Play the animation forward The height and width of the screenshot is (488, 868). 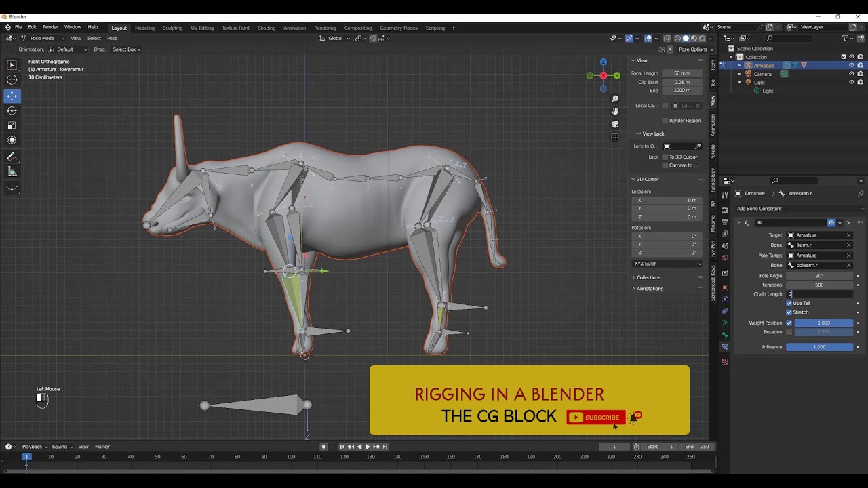point(368,447)
